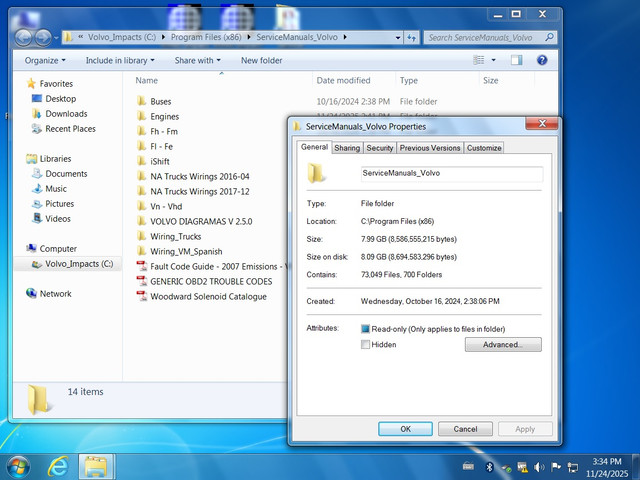The width and height of the screenshot is (640, 480).
Task: Toggle the Read-only attribute checkbox
Action: pyautogui.click(x=365, y=329)
